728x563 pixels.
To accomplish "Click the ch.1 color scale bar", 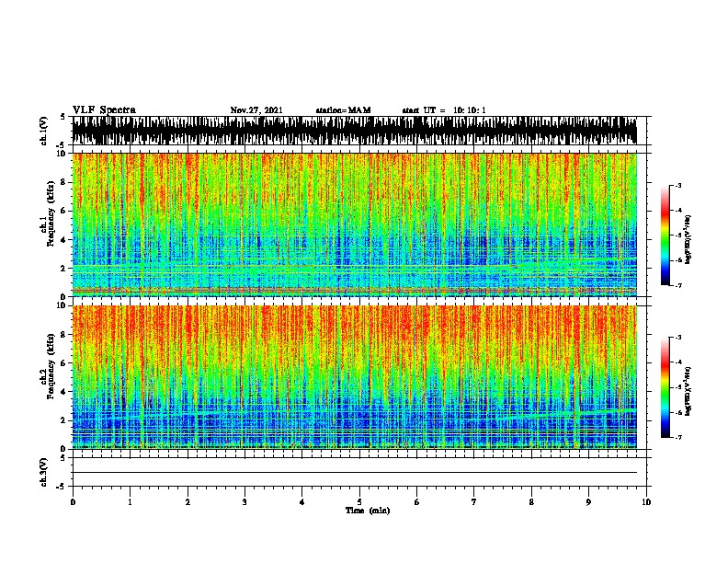I will (665, 236).
